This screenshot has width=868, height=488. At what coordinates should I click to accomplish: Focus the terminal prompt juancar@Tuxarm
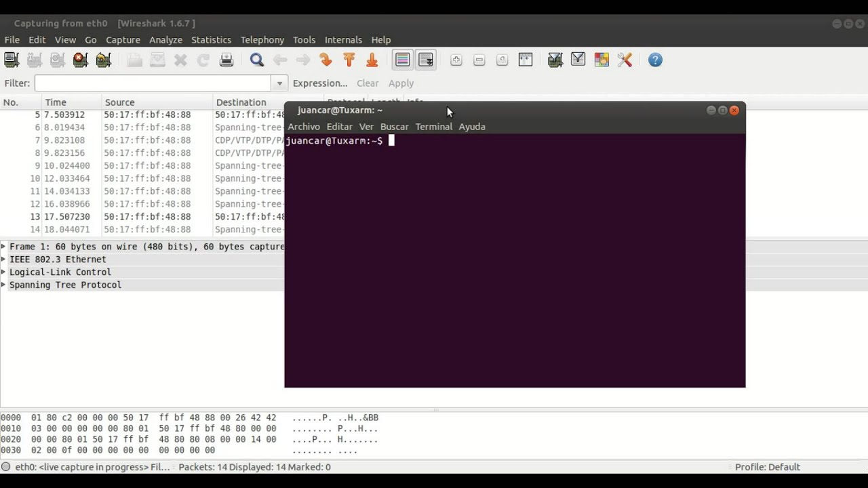334,141
